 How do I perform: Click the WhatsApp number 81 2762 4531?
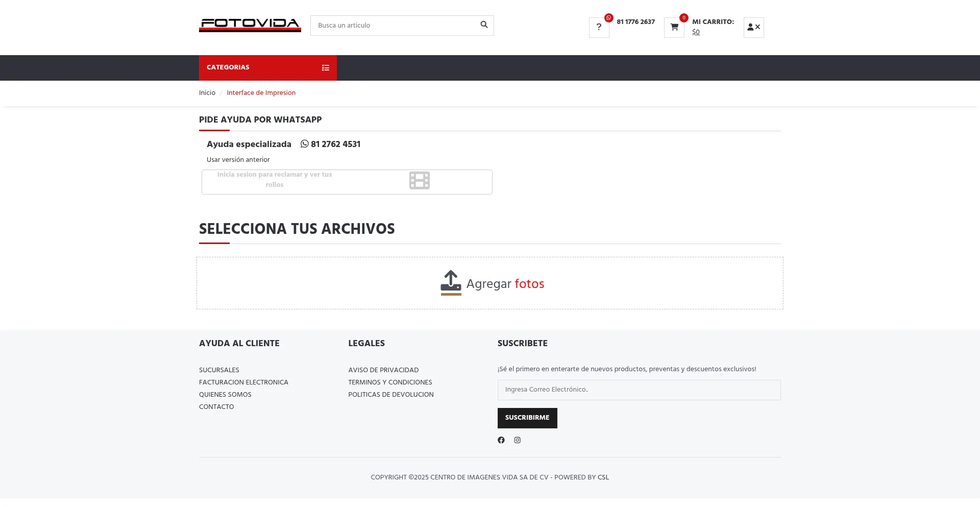tap(331, 144)
